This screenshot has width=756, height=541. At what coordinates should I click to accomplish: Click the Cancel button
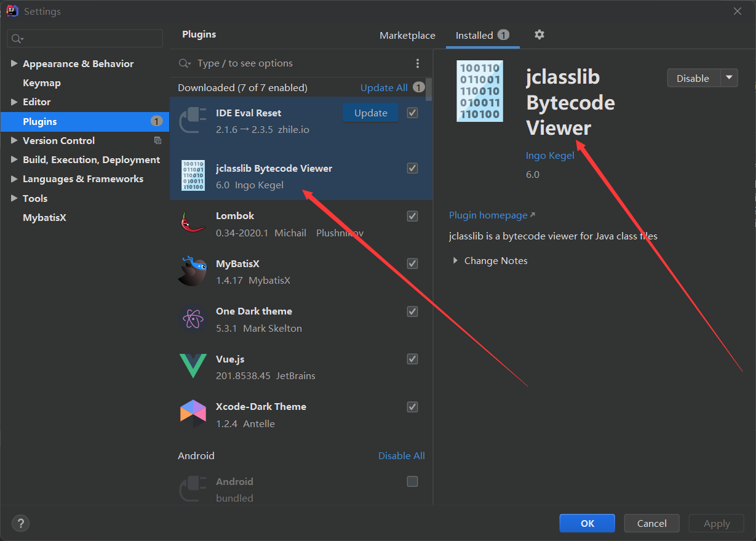point(651,523)
